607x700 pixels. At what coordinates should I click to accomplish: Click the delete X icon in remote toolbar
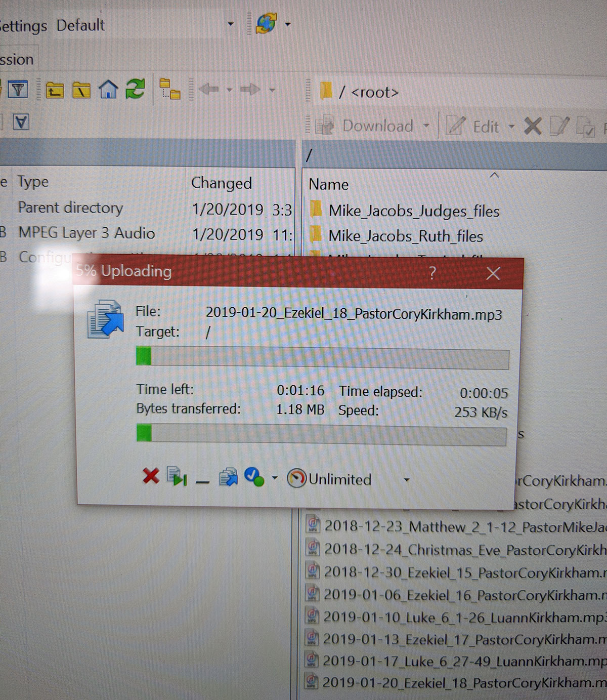click(532, 126)
